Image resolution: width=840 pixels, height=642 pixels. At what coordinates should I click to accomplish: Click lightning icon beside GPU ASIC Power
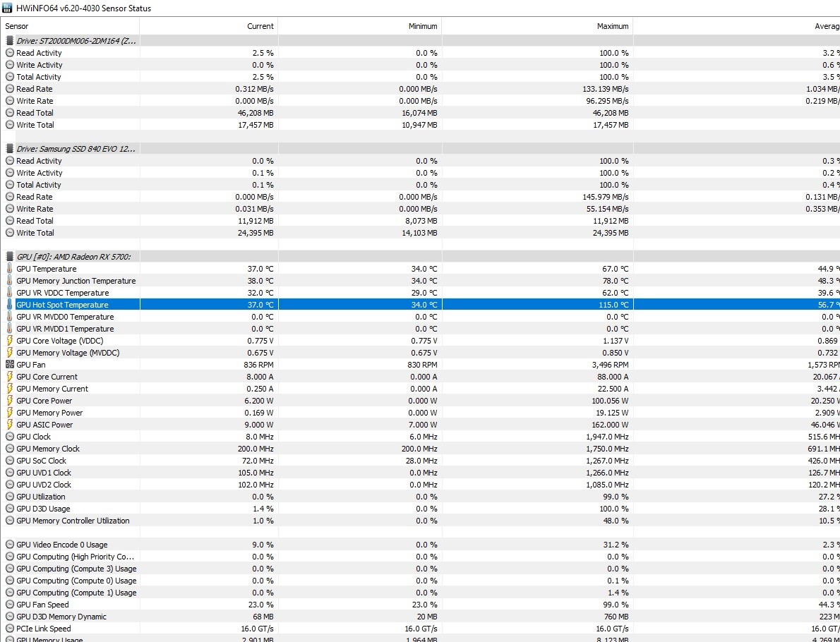[10, 425]
